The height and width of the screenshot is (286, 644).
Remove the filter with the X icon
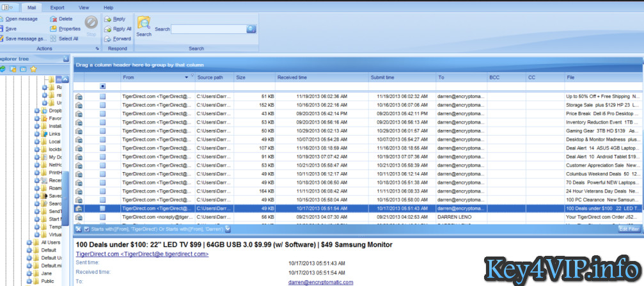[x=79, y=229]
